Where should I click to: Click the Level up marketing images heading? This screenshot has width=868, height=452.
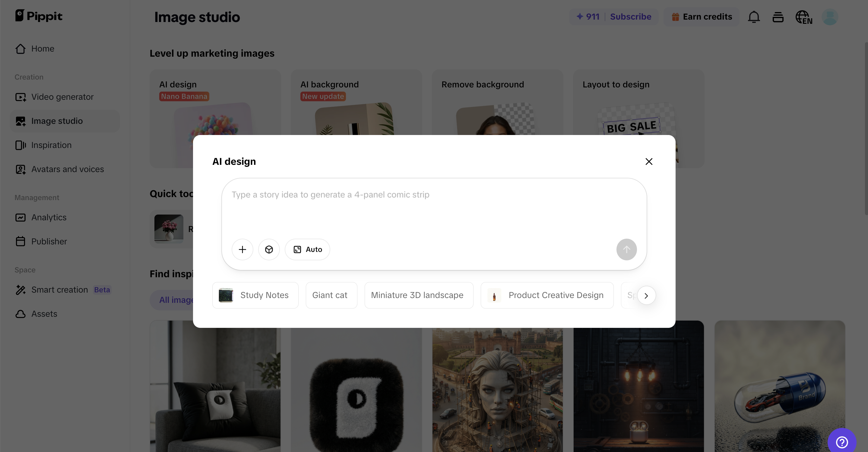tap(212, 53)
